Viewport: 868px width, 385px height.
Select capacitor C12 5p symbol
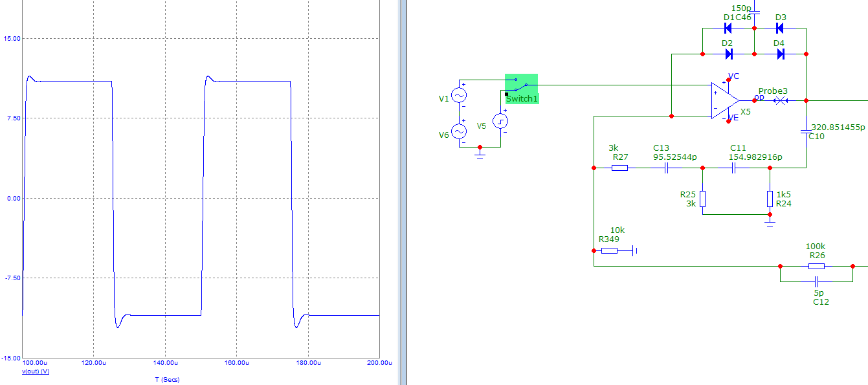point(816,282)
